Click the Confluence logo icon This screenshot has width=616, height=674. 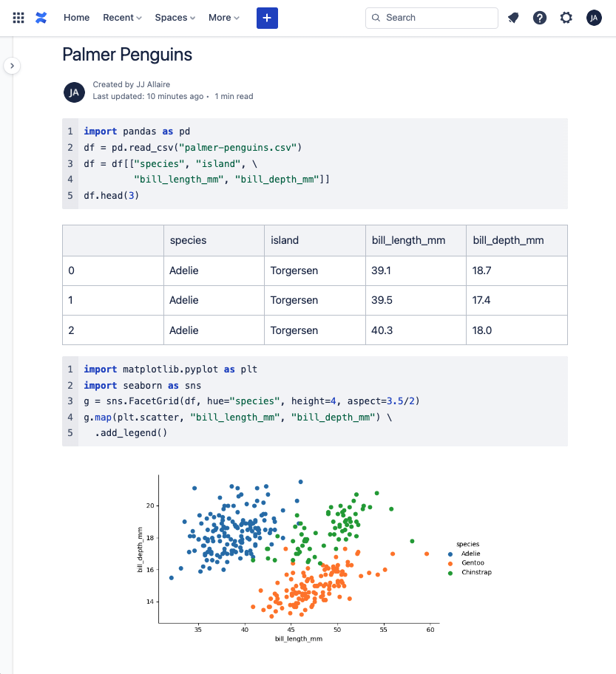(41, 18)
